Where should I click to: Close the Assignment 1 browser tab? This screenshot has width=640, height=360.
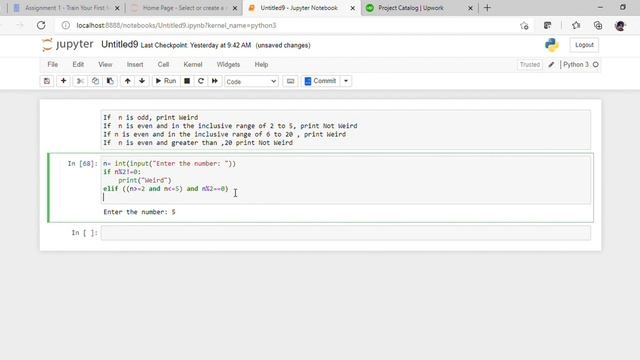(x=117, y=8)
